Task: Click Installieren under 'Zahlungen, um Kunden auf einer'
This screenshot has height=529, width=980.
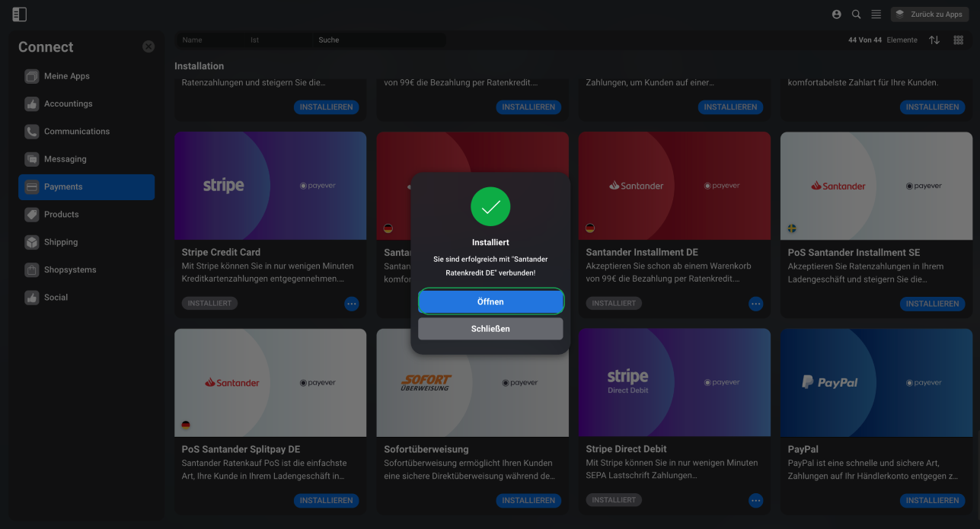Action: pyautogui.click(x=730, y=107)
